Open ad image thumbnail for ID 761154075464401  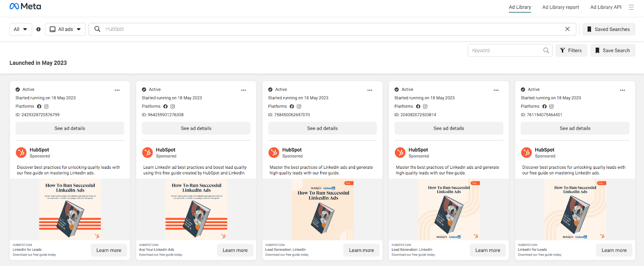coord(575,209)
